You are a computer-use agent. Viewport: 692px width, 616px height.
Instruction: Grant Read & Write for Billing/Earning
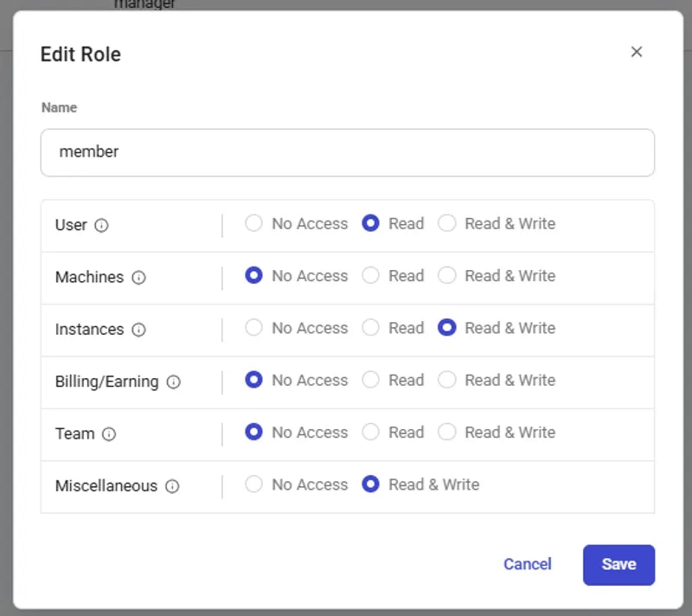coord(446,380)
